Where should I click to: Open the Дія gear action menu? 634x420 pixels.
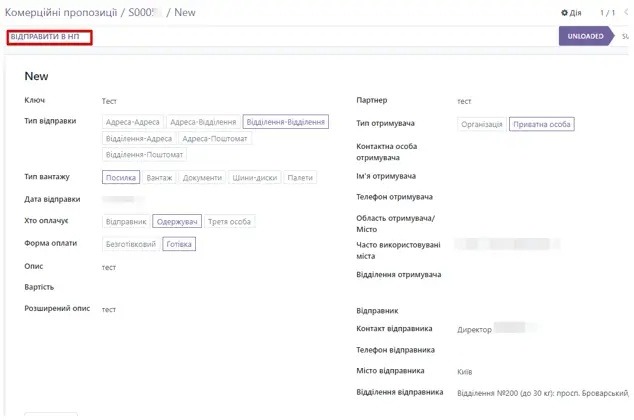569,12
